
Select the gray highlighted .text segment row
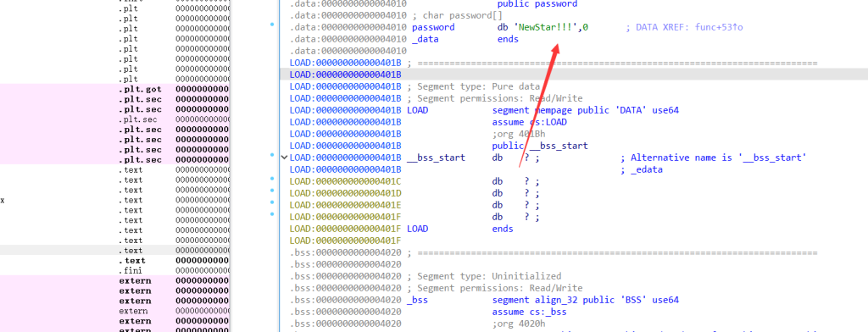[114, 251]
